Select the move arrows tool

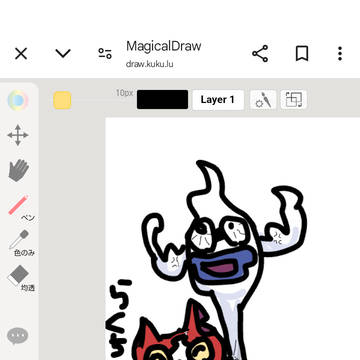[x=18, y=135]
